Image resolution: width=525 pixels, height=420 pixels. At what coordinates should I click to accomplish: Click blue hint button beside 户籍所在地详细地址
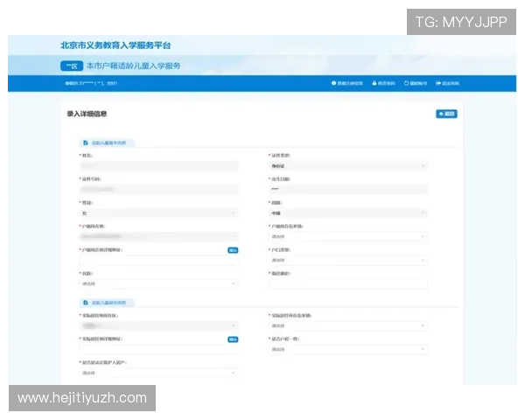coord(233,250)
